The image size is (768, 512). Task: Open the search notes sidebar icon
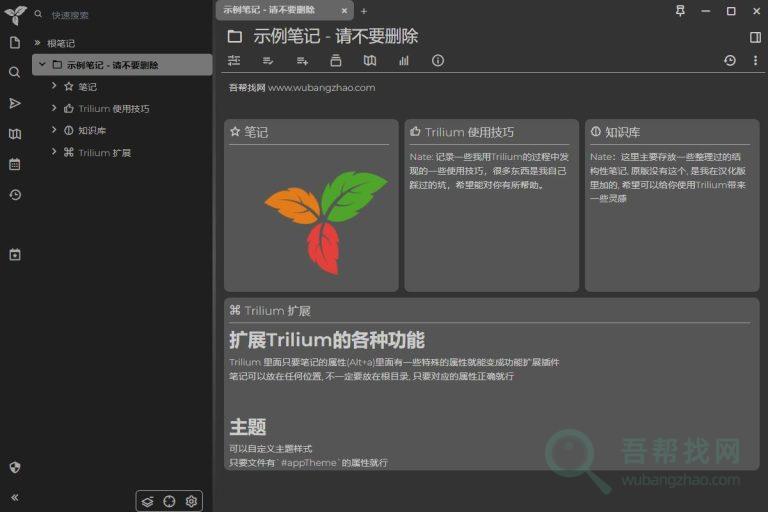click(15, 72)
